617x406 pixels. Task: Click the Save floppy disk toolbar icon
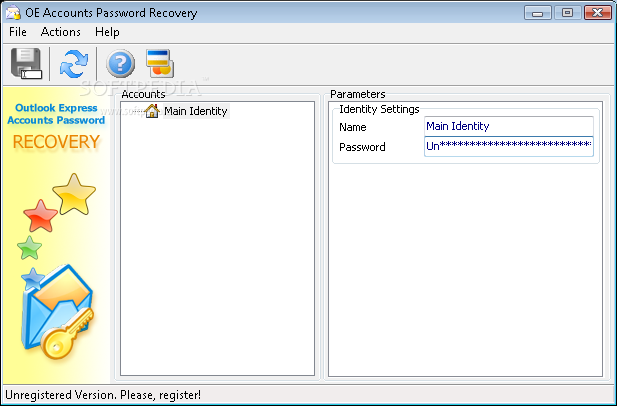tap(26, 63)
